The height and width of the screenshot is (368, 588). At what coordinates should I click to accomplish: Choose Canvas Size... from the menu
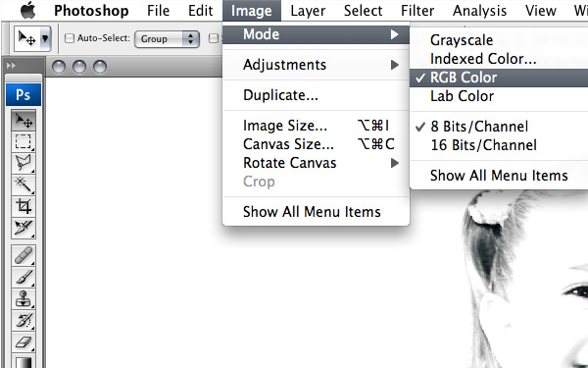pos(316,144)
